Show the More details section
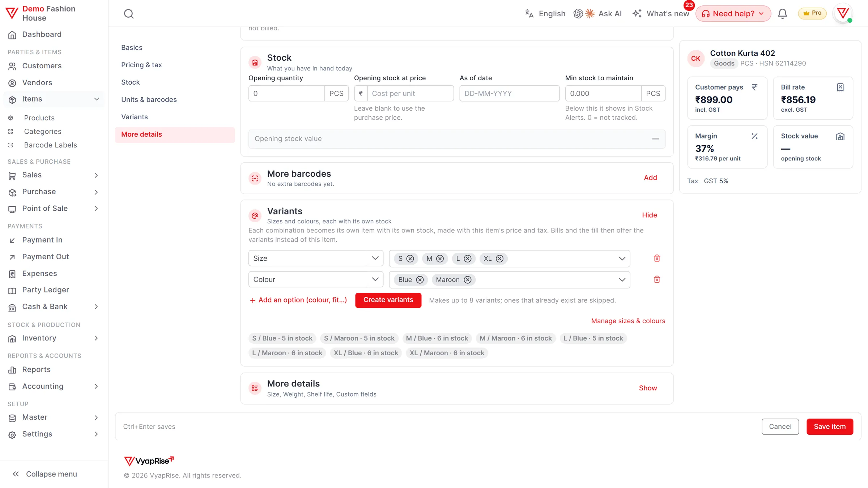 pos(648,388)
